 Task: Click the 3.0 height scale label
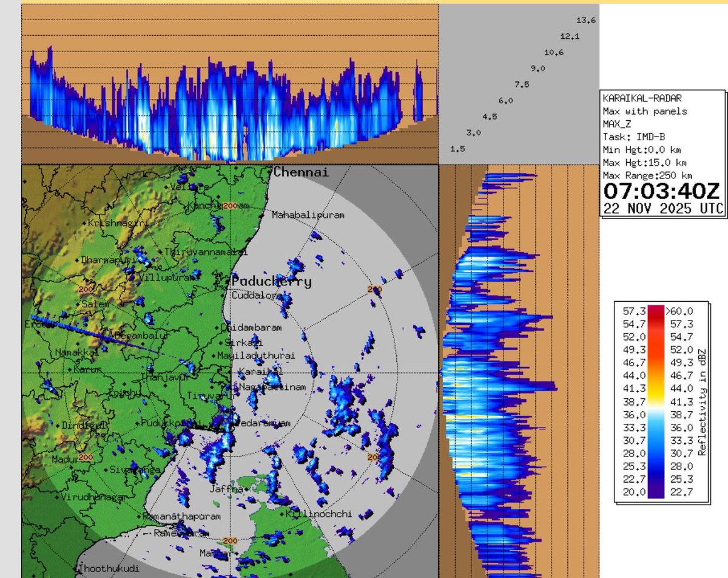click(474, 132)
